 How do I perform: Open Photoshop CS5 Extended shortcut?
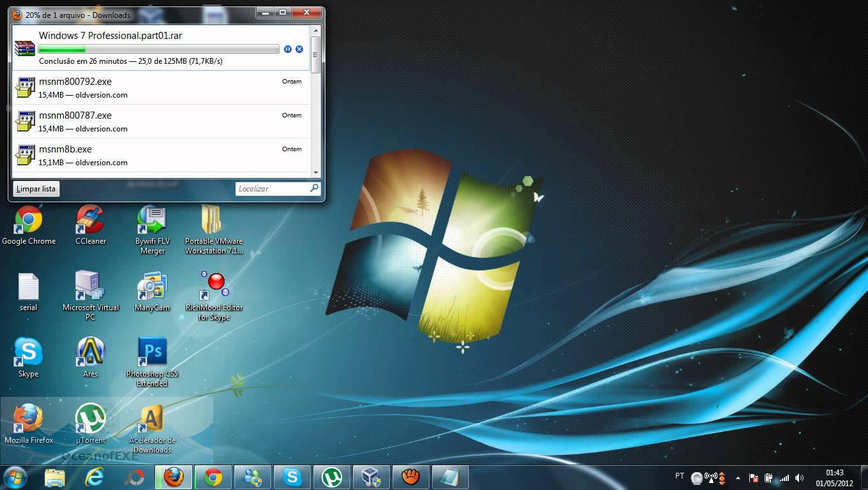point(153,362)
